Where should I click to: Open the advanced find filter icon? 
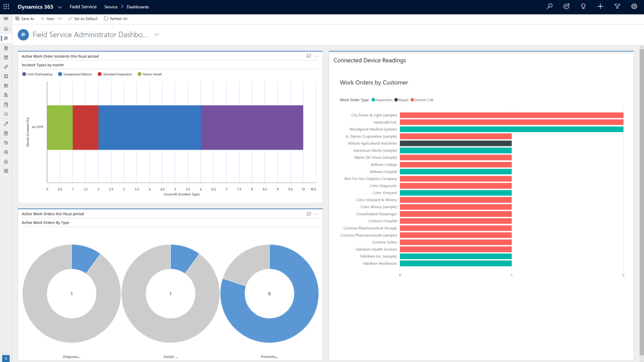[x=617, y=6]
